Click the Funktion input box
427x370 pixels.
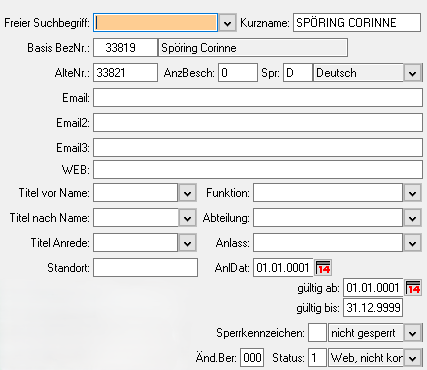(x=328, y=193)
